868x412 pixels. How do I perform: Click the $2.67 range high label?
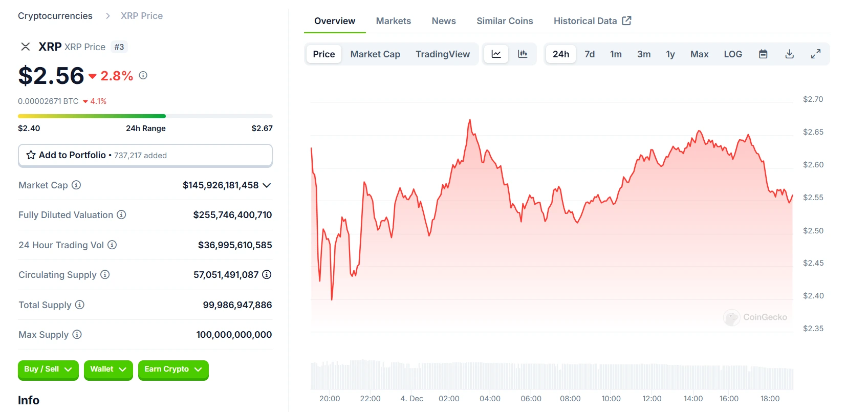coord(262,128)
